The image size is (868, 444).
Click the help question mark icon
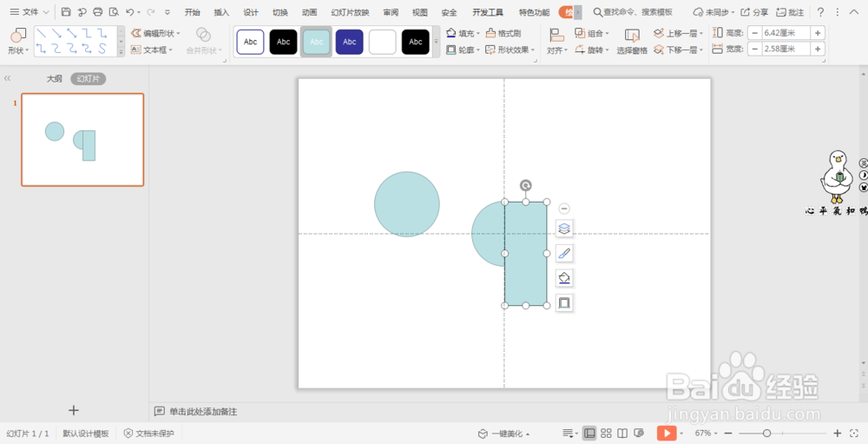point(820,11)
